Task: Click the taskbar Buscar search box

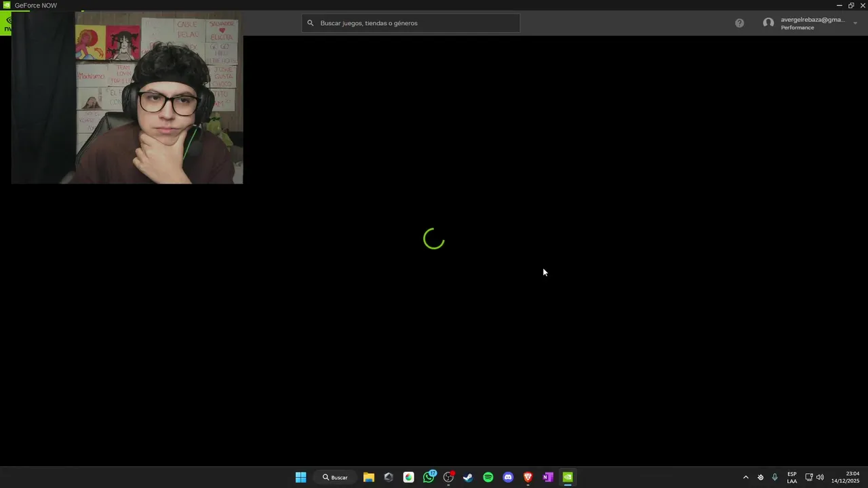Action: click(x=336, y=477)
